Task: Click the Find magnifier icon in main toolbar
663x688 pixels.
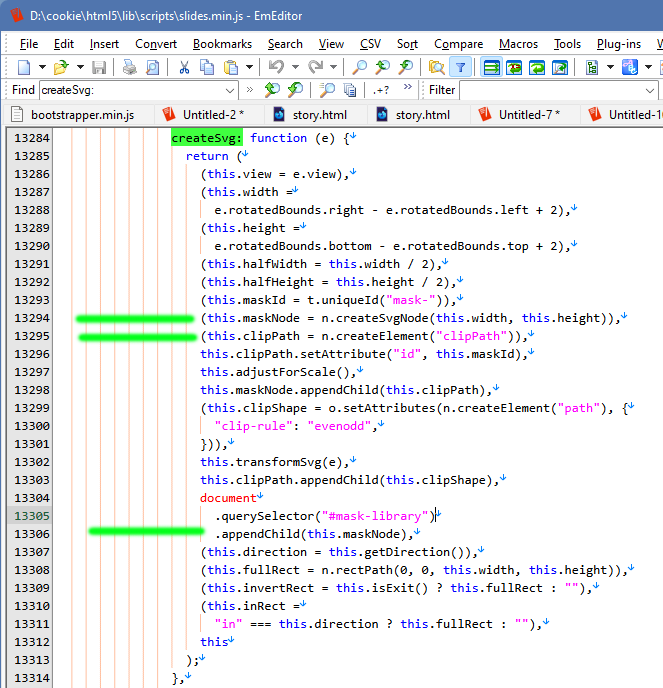Action: pos(360,67)
